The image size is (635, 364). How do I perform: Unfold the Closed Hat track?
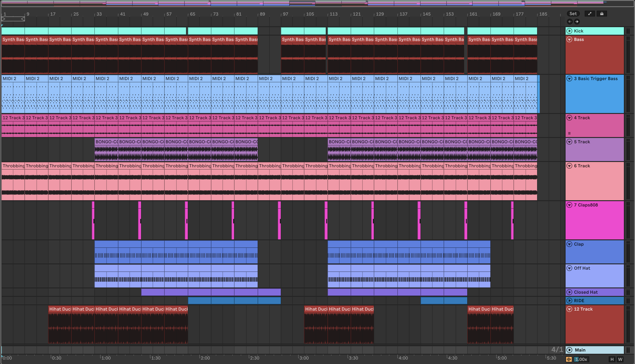[x=569, y=292]
